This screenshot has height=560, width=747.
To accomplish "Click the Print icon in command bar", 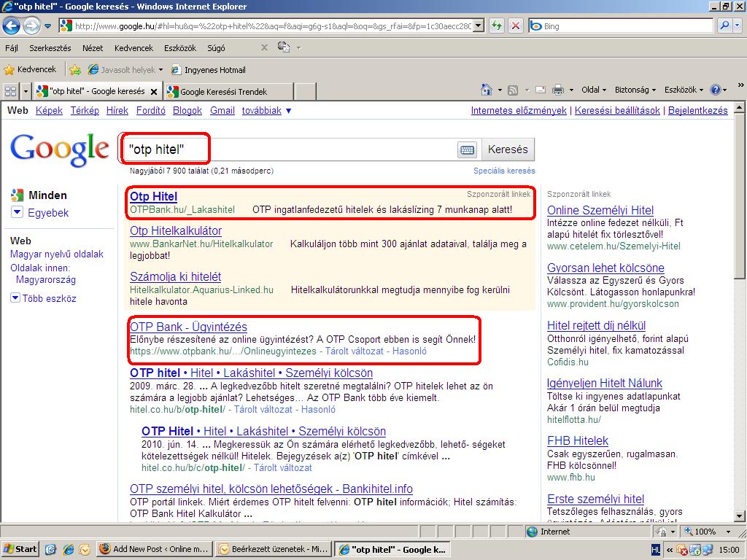I will [x=558, y=90].
